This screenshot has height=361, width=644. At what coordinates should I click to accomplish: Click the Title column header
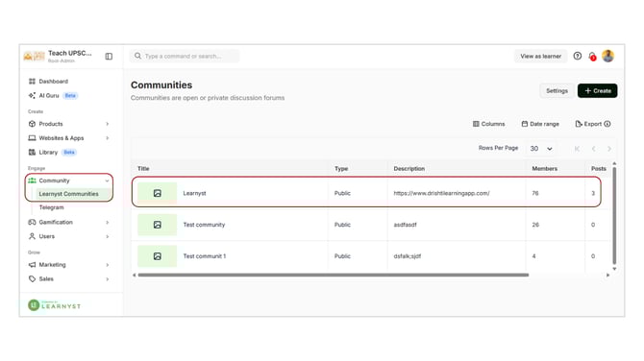click(143, 169)
